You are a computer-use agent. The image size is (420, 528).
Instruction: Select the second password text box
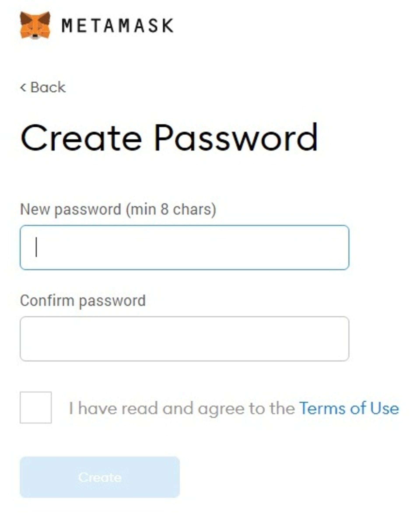click(x=184, y=339)
